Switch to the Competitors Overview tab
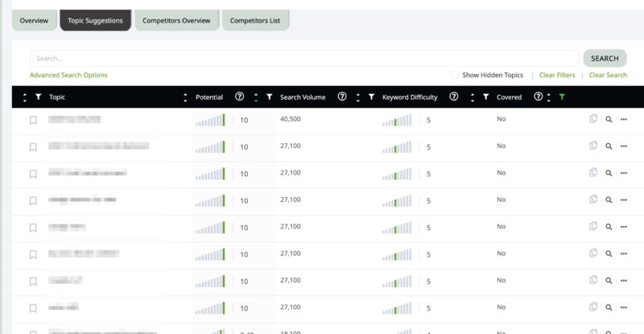Viewport: 644px width, 334px height. pyautogui.click(x=176, y=20)
